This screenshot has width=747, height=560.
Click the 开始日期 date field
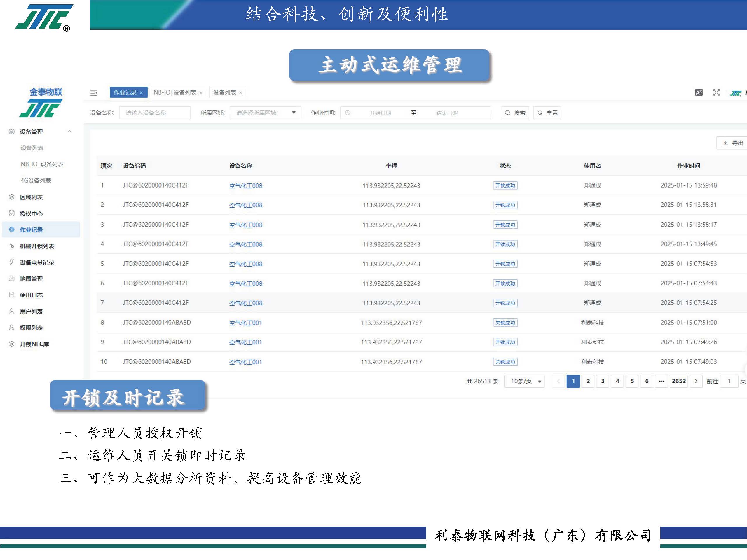pos(380,113)
